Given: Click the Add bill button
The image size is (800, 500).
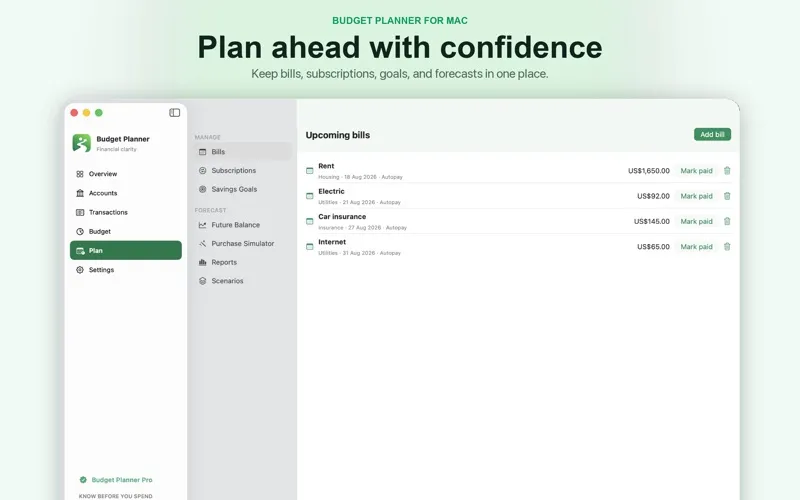Looking at the screenshot, I should (712, 134).
